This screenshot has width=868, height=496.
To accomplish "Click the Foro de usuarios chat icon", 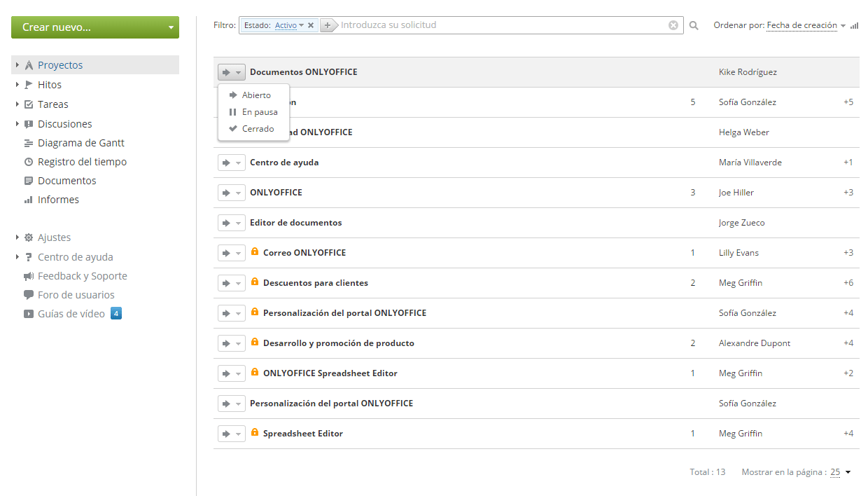I will [29, 295].
